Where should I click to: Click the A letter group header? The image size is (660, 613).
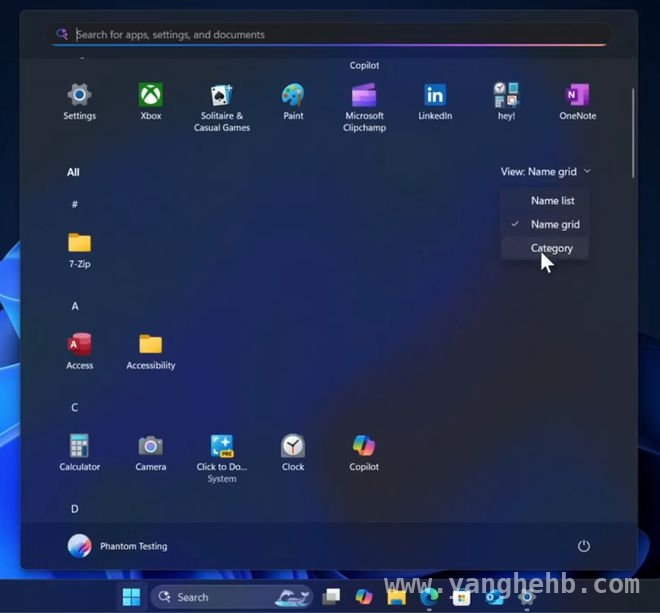75,306
